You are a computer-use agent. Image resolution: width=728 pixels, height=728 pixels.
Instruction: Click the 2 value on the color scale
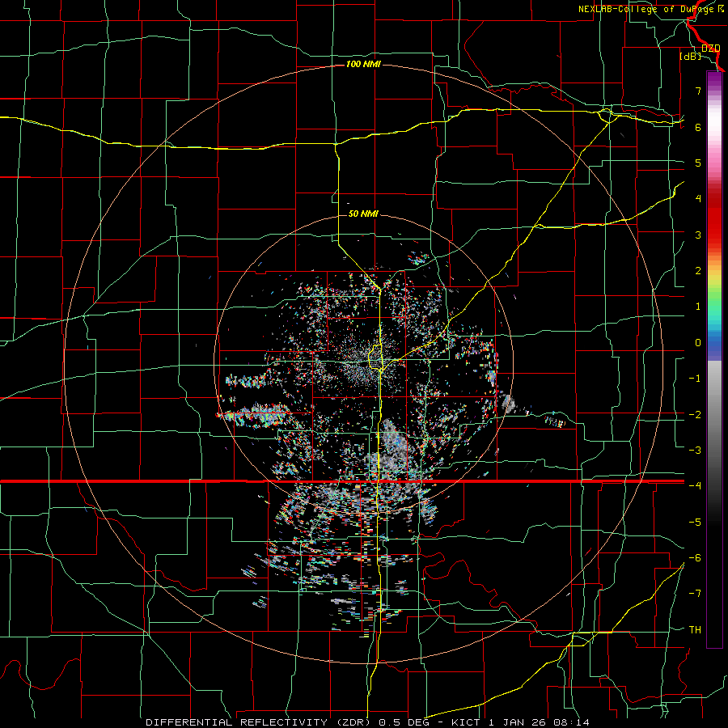coord(698,271)
